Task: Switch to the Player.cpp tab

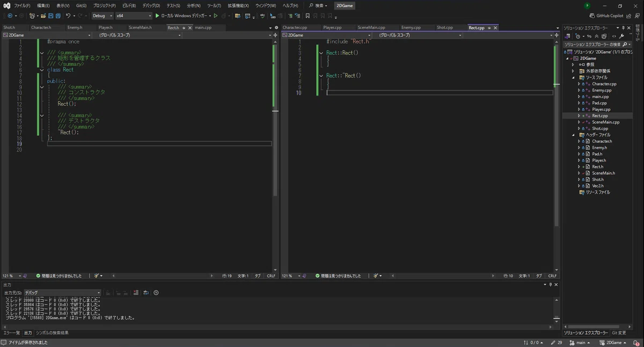Action: (x=332, y=27)
